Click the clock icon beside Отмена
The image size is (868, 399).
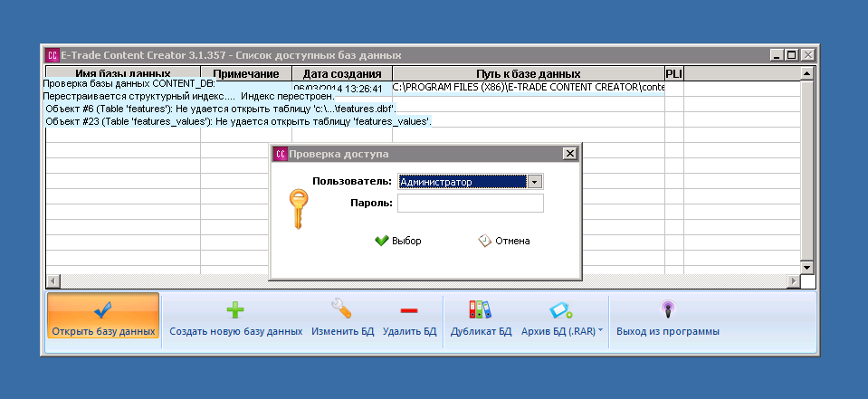pyautogui.click(x=485, y=241)
